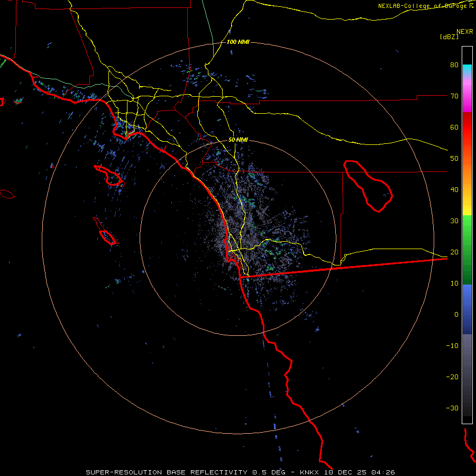476x476 pixels.
Task: Click the 80 value on the dBZ scale
Action: [454, 65]
